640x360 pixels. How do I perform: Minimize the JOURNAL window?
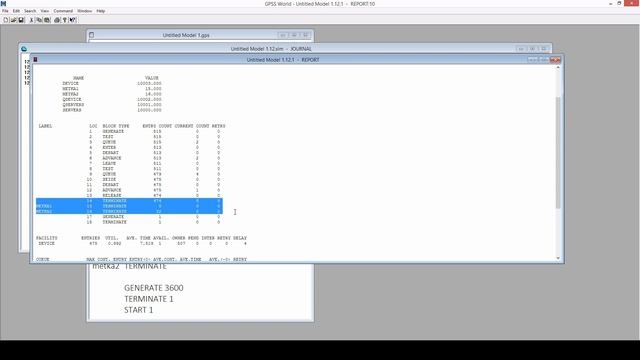521,49
